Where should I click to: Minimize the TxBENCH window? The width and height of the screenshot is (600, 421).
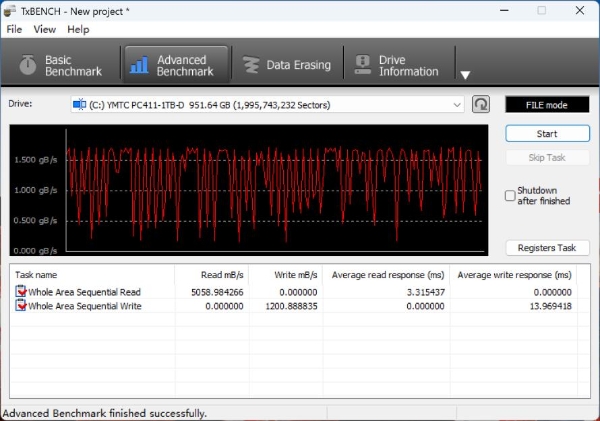coord(504,10)
